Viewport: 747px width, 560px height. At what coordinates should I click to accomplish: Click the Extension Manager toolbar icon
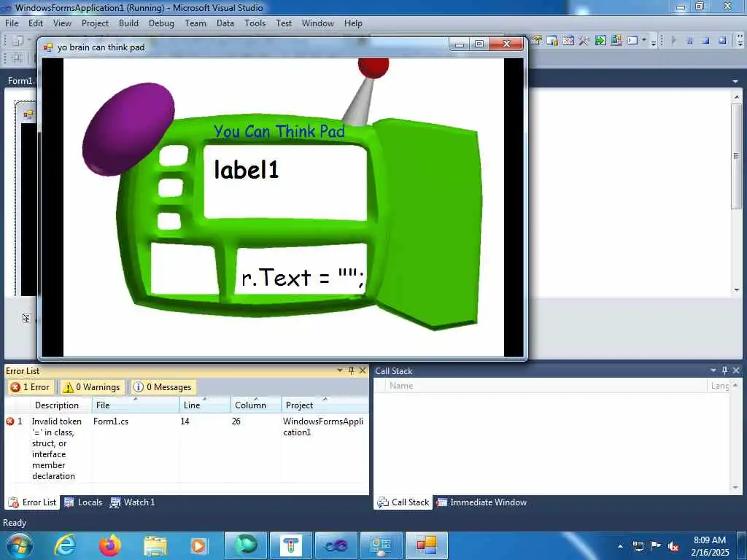click(616, 41)
